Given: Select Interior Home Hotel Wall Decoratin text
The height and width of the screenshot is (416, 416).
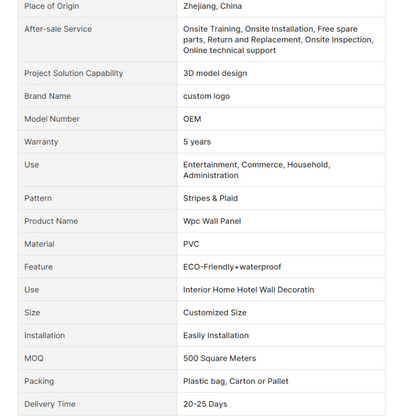Looking at the screenshot, I should (x=249, y=290).
